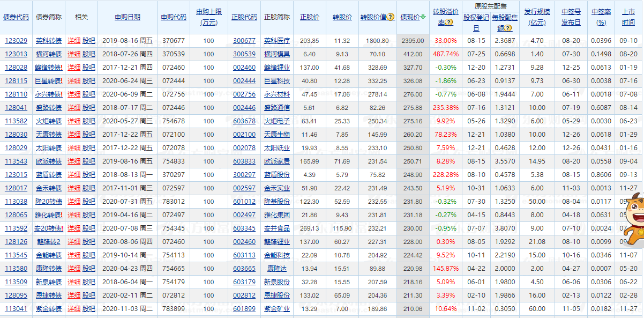Open stock code 603179 link
The height and width of the screenshot is (318, 644).
244,282
